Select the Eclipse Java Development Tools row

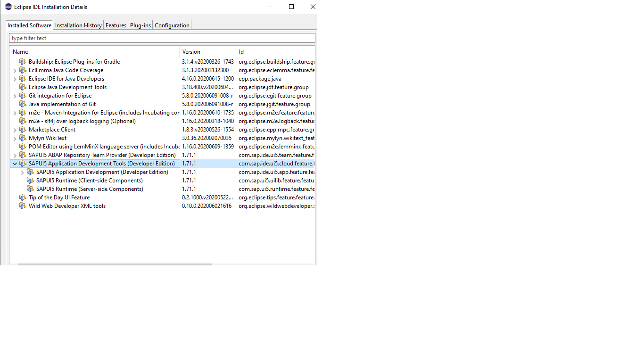click(x=162, y=87)
